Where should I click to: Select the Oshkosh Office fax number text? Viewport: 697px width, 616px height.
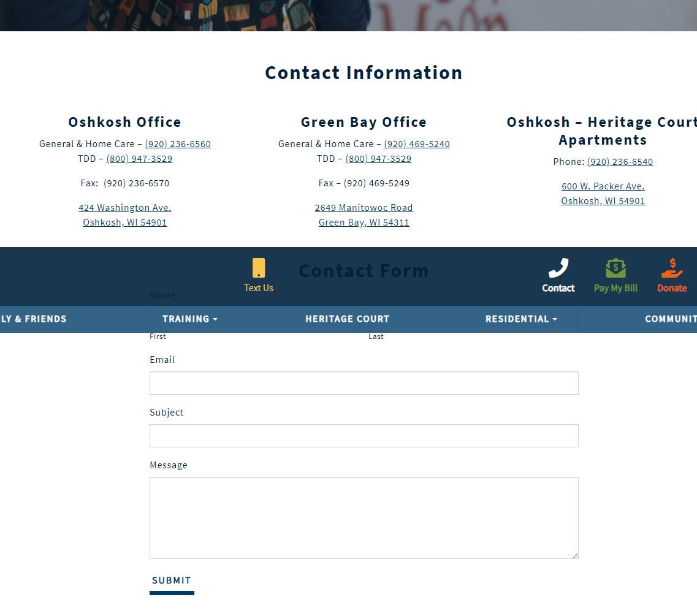(x=137, y=183)
